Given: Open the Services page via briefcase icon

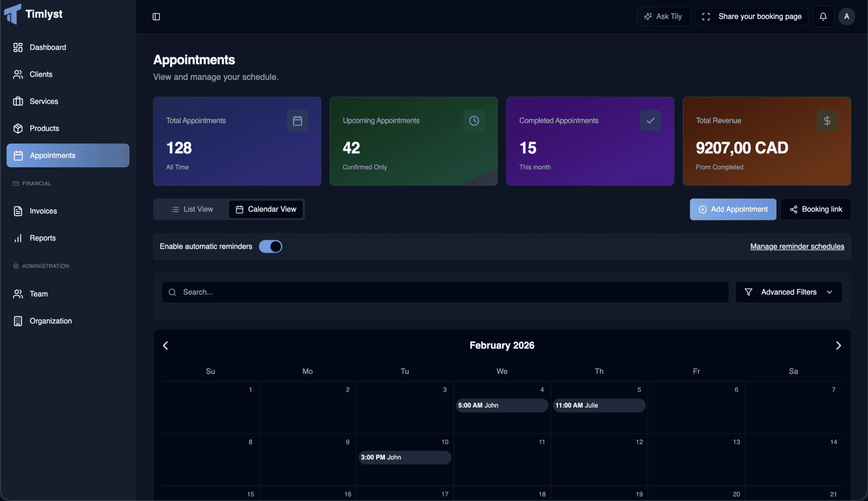Looking at the screenshot, I should [18, 101].
